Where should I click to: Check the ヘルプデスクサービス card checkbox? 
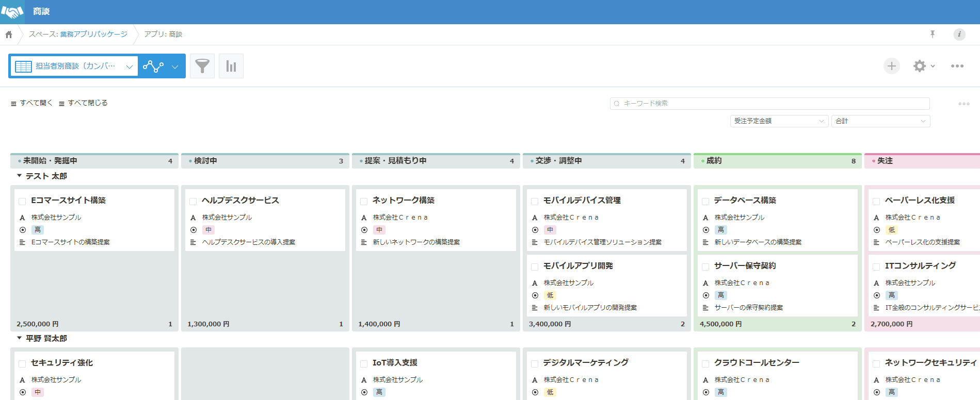pyautogui.click(x=193, y=202)
